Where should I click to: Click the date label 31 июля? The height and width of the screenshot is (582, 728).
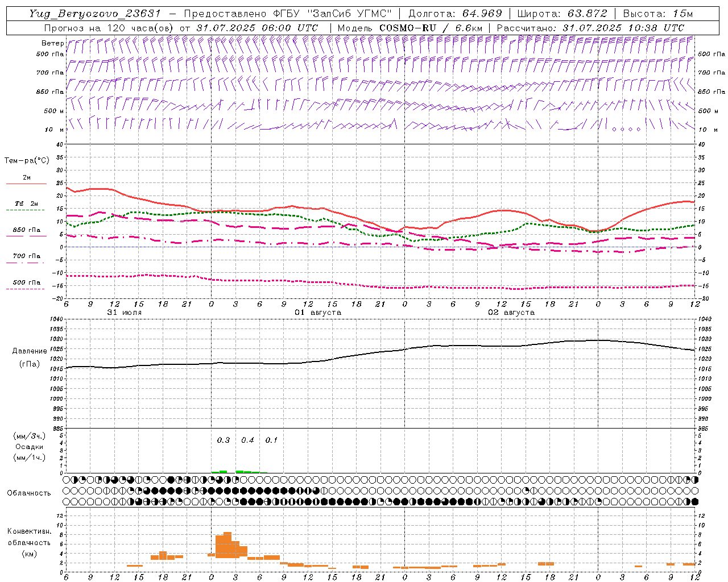(x=125, y=313)
